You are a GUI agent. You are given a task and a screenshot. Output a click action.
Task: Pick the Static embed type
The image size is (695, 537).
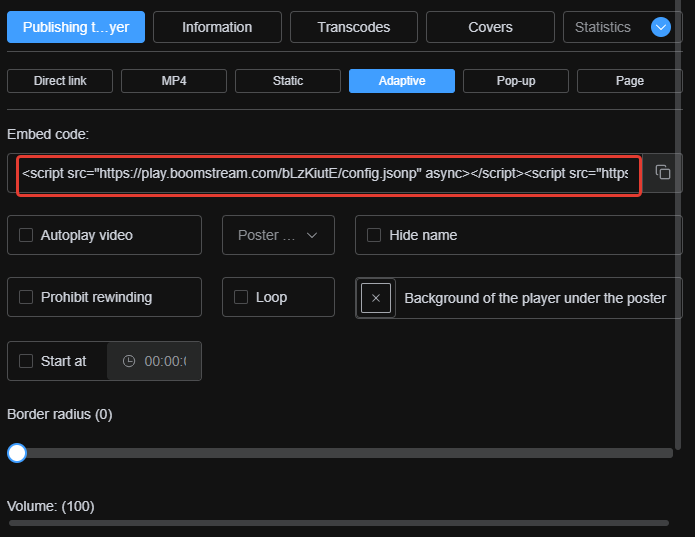(288, 81)
